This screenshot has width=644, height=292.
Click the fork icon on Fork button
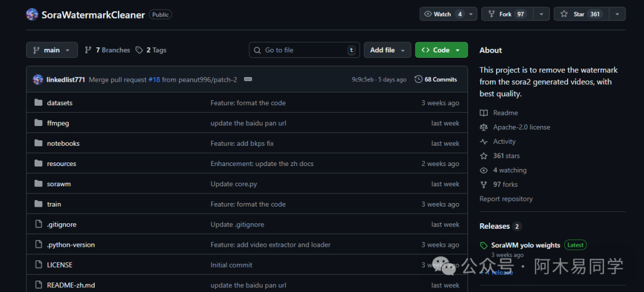491,14
